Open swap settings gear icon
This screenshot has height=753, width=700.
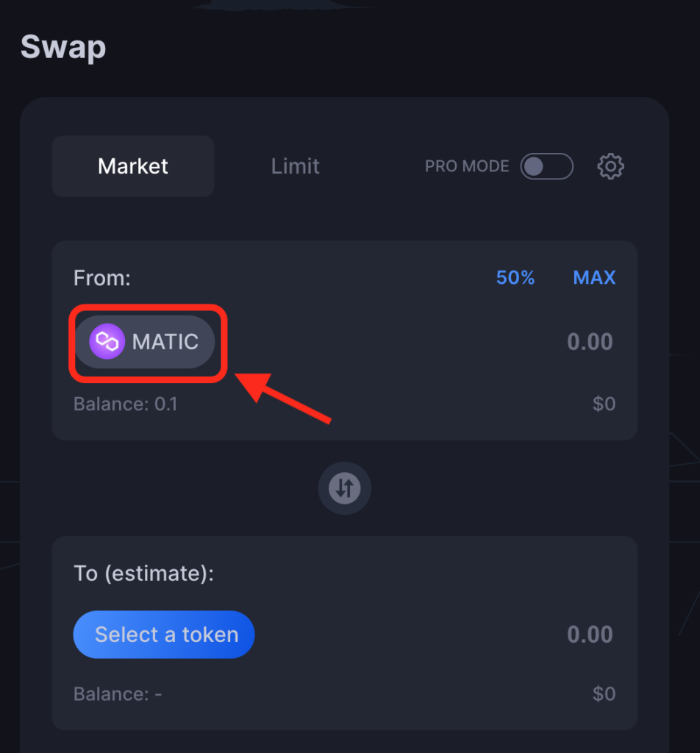[x=610, y=166]
